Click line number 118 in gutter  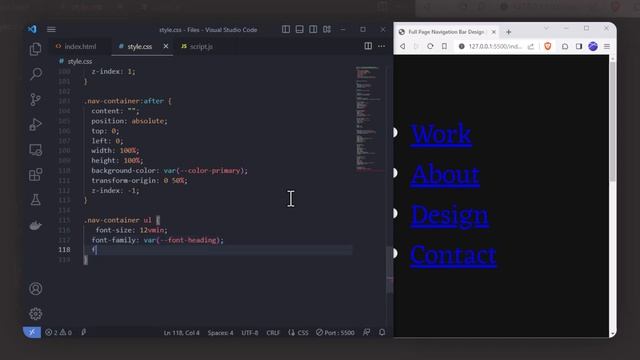[x=64, y=250]
